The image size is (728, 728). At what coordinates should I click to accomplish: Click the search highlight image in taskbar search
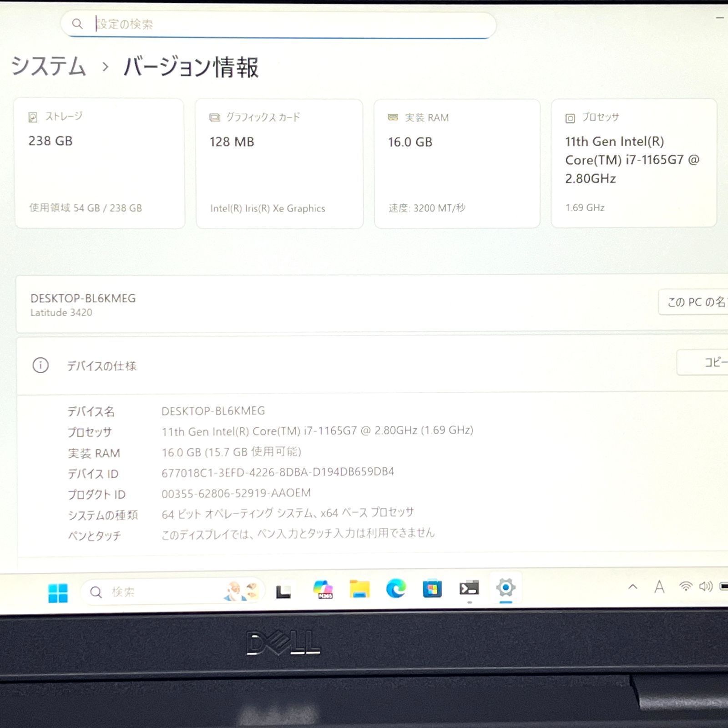pos(241,591)
